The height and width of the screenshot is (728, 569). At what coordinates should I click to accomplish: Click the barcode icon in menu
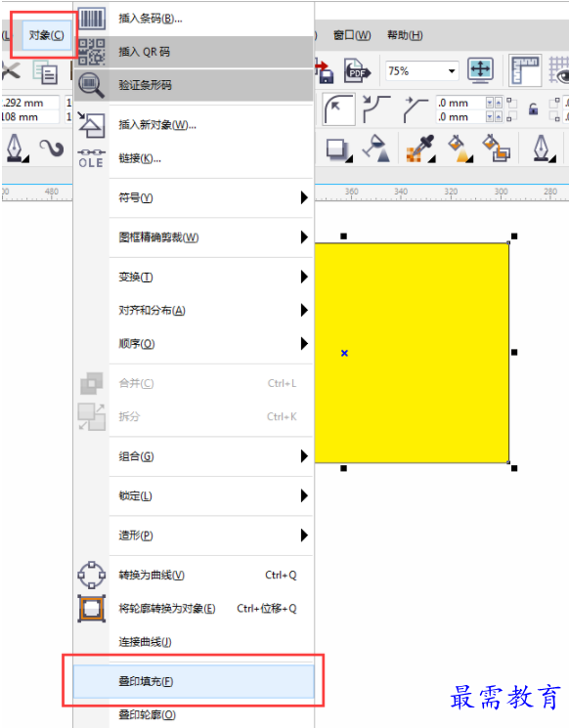coord(92,19)
